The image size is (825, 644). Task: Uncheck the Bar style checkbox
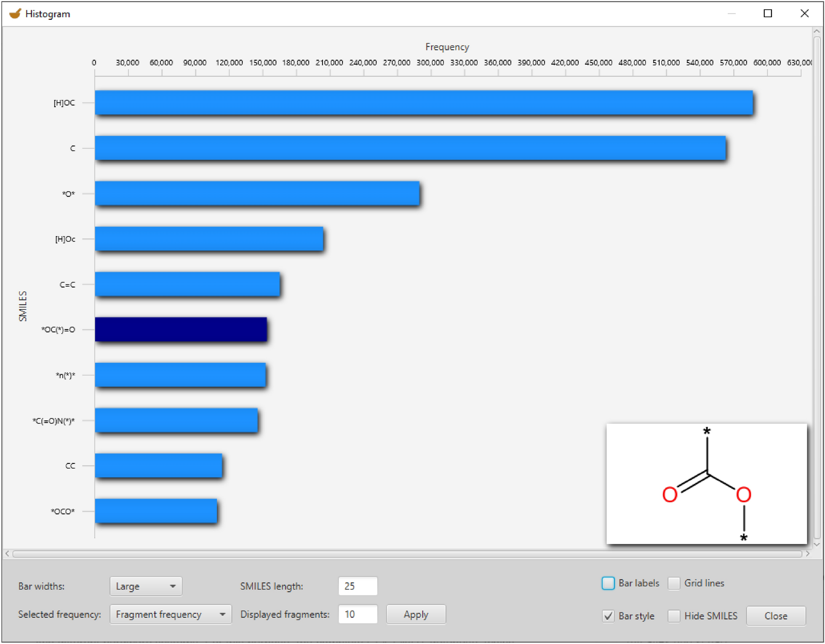[x=608, y=616]
